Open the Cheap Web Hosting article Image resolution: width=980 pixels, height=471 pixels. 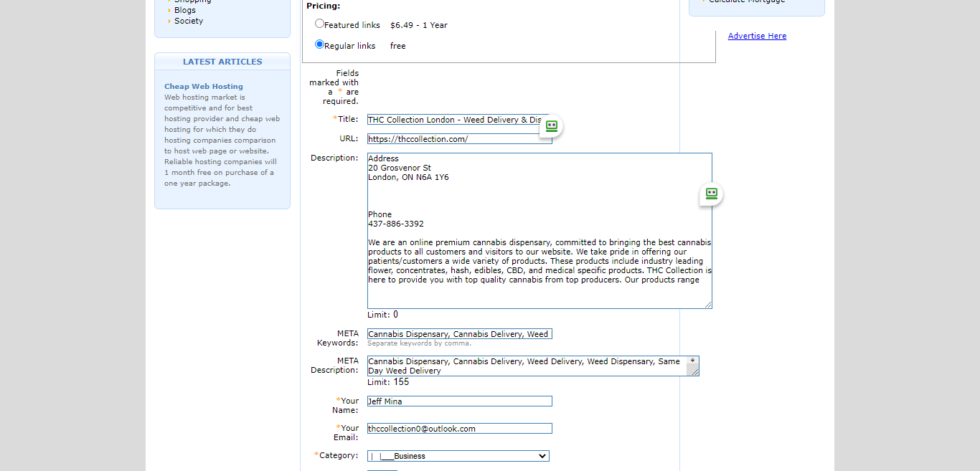[204, 86]
